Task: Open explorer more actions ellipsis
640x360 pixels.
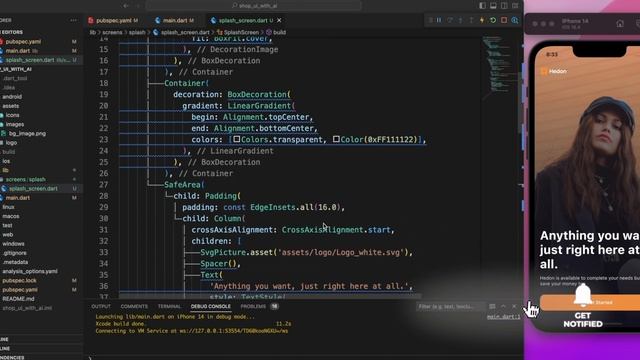Action: coord(73,20)
